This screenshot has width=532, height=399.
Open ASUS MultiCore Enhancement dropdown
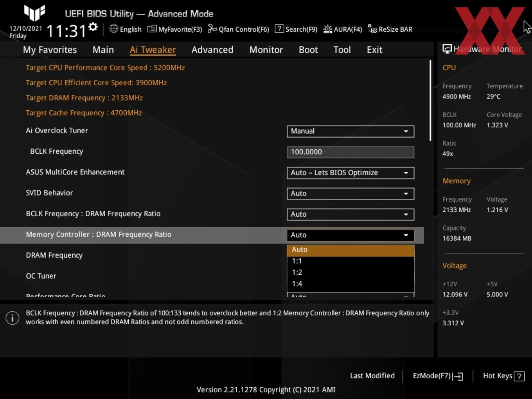tap(350, 173)
